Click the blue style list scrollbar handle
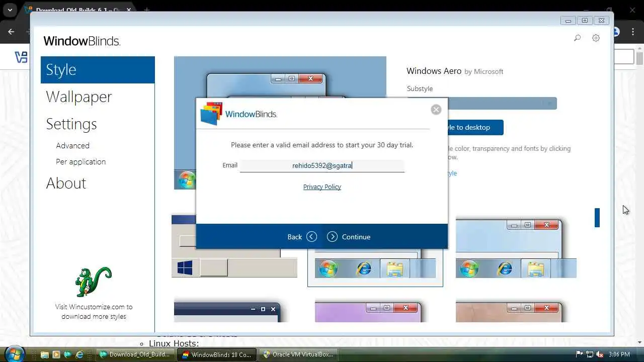Screen dimensions: 644x362 [597, 218]
